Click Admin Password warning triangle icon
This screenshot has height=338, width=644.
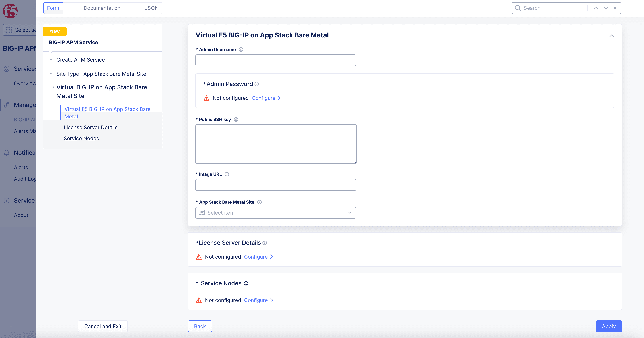pos(206,98)
